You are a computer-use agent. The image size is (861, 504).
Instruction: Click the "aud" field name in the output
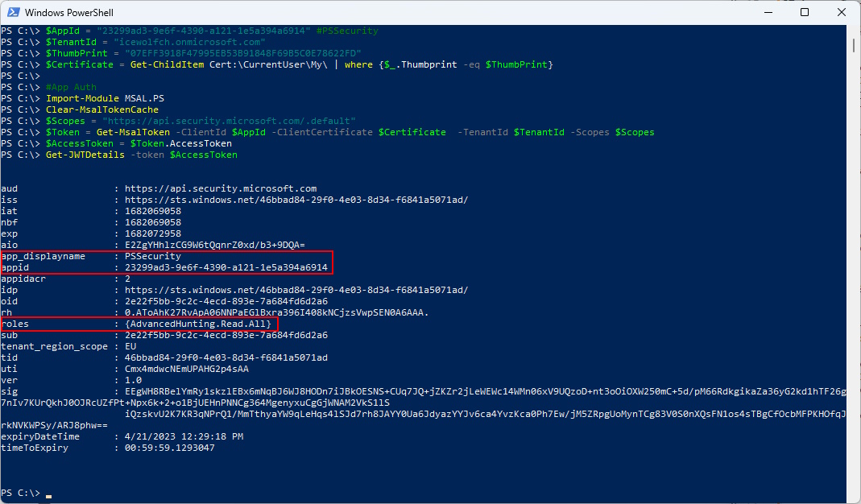(x=10, y=189)
